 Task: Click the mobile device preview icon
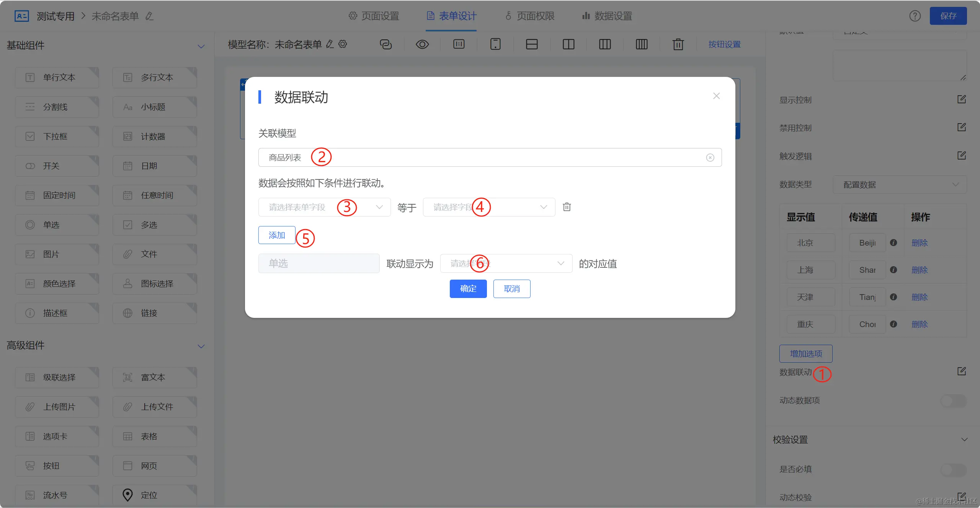[x=495, y=44]
